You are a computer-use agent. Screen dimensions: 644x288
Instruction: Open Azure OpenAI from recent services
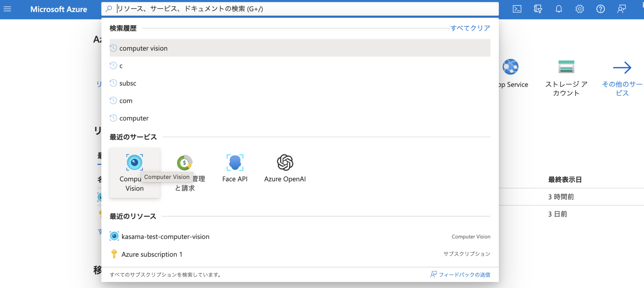285,162
